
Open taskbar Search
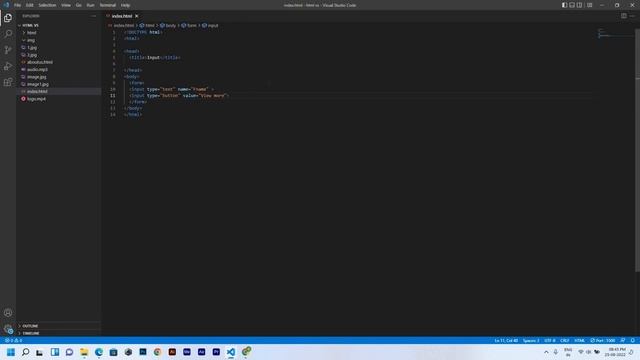pyautogui.click(x=25, y=352)
